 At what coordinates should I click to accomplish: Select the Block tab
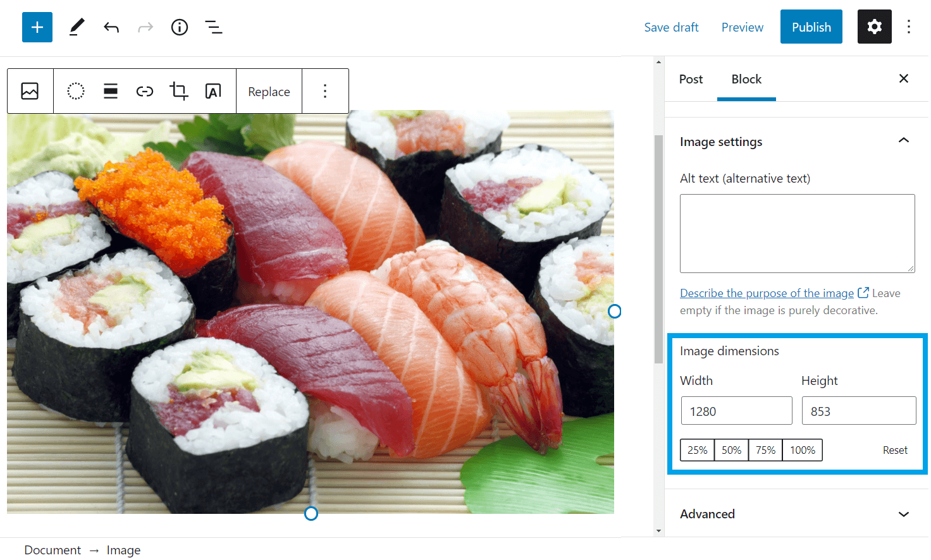point(746,79)
